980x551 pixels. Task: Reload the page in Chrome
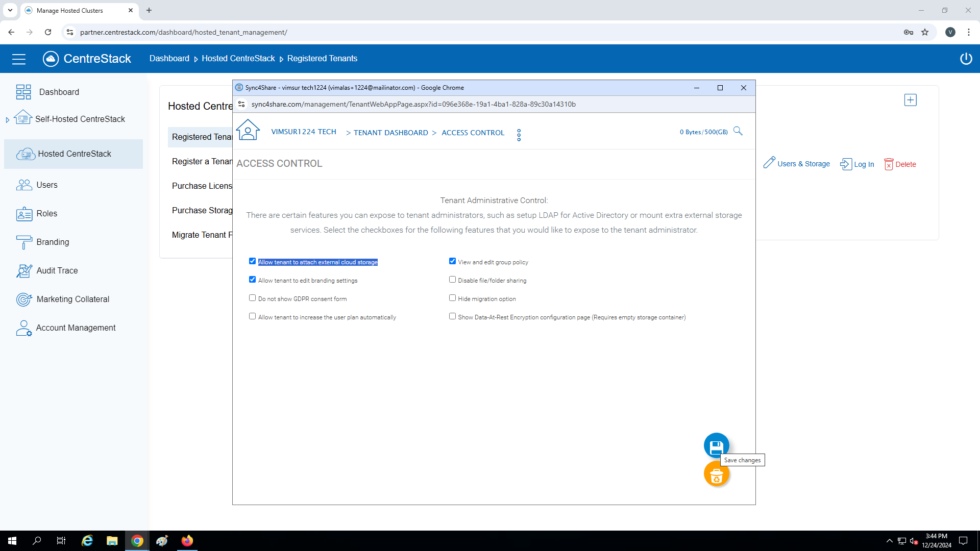(x=48, y=32)
